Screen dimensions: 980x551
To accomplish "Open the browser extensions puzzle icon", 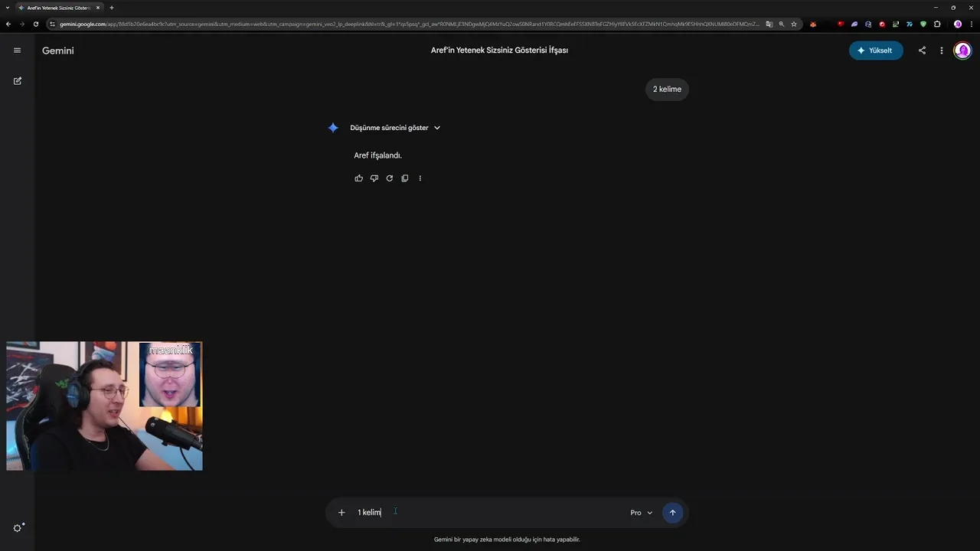I will pyautogui.click(x=937, y=24).
